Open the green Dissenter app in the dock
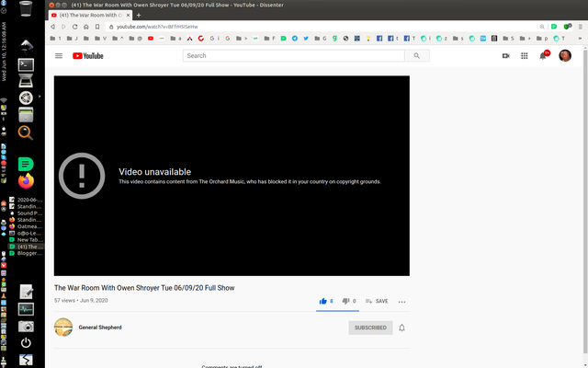The height and width of the screenshot is (368, 588). click(26, 164)
